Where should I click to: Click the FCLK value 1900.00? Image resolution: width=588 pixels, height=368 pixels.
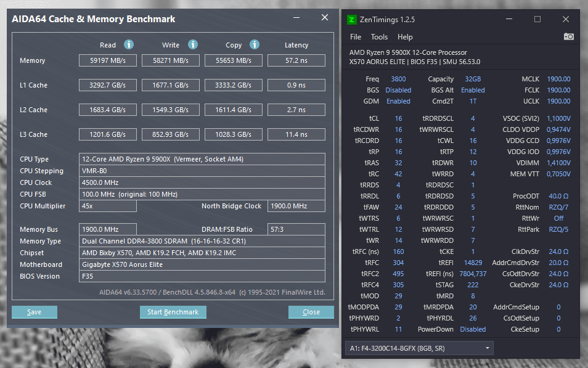[x=558, y=90]
